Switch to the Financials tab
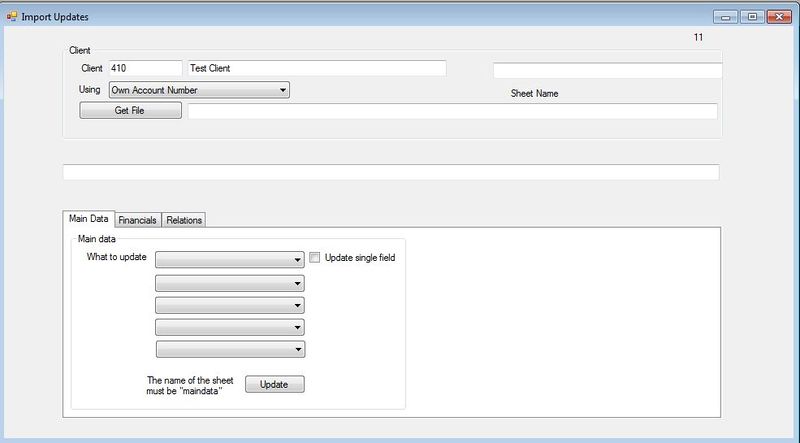Screen dimensions: 800x443 pyautogui.click(x=138, y=220)
